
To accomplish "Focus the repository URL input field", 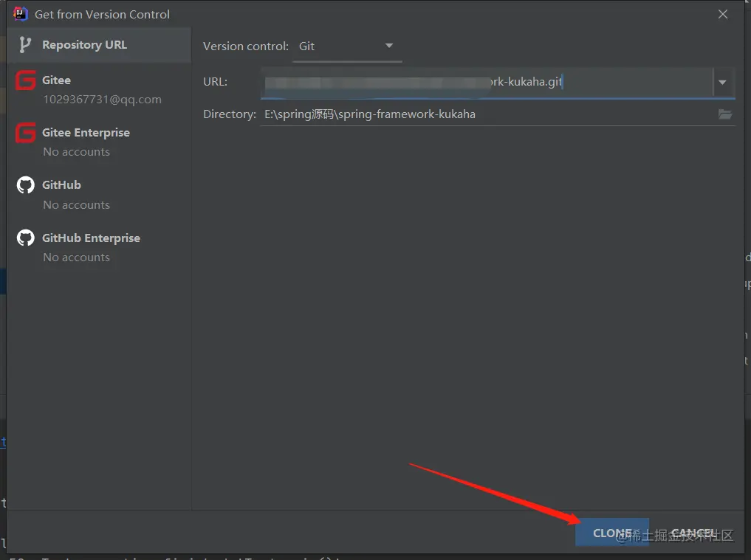I will (487, 83).
